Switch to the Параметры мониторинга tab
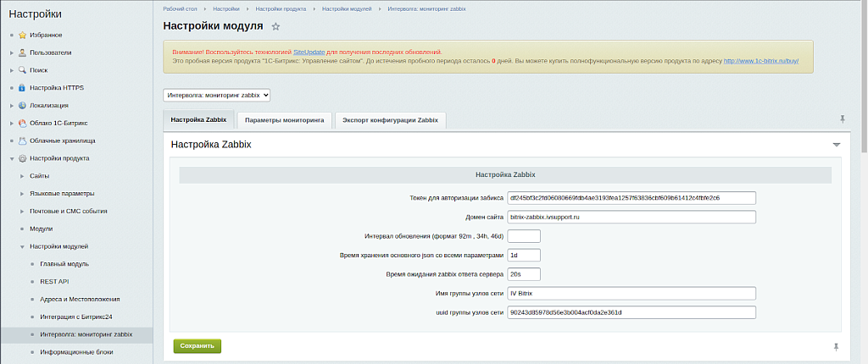 click(283, 120)
